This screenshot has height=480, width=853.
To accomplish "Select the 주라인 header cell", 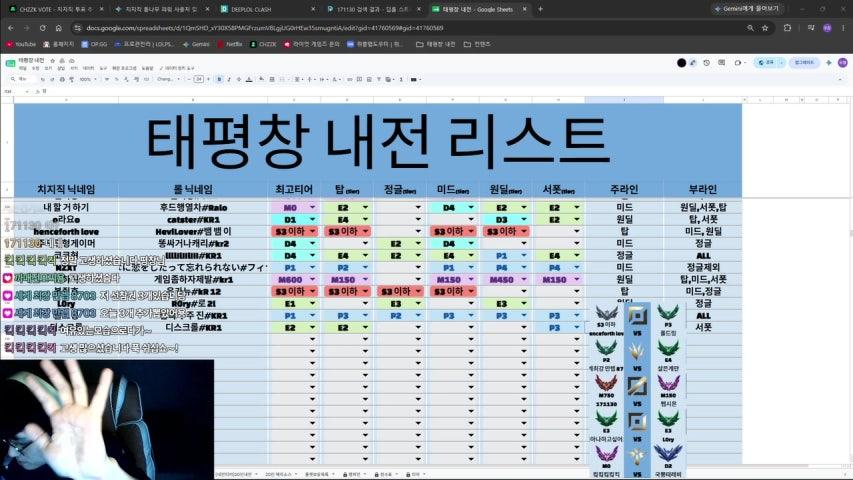I will tap(624, 189).
